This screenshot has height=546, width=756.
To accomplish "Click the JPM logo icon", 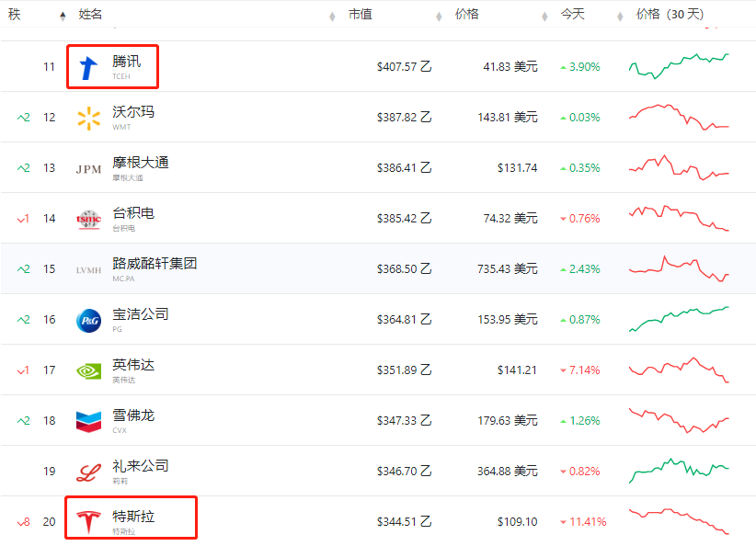I will click(x=88, y=168).
